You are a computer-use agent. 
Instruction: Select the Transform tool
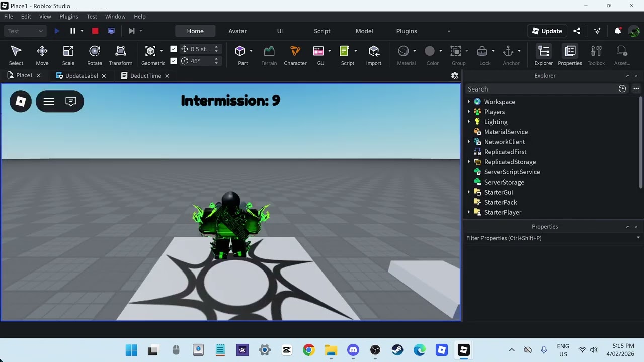point(121,55)
